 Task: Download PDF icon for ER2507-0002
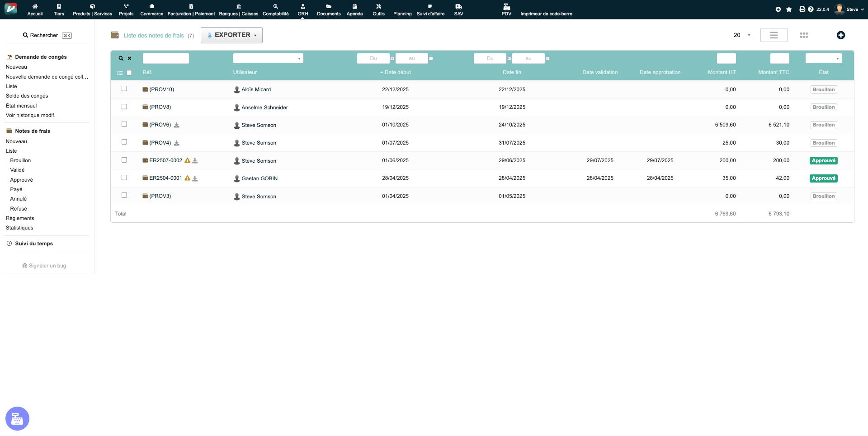195,161
